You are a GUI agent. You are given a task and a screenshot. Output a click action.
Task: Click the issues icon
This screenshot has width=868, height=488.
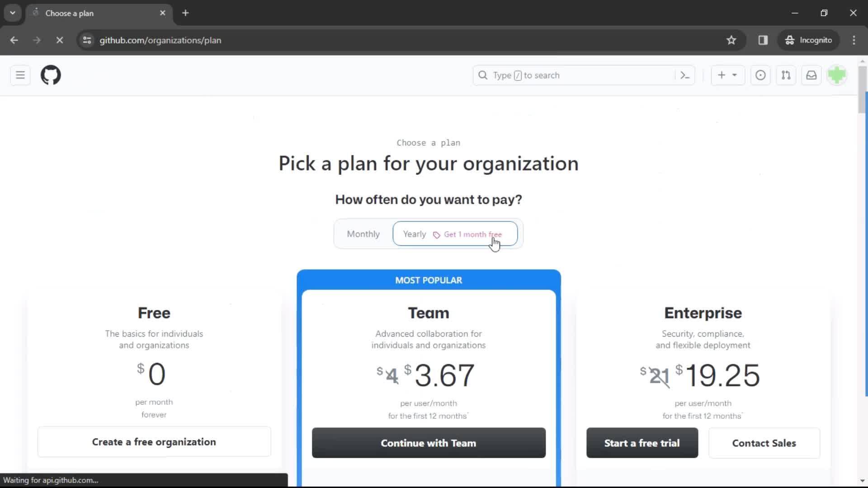coord(761,75)
